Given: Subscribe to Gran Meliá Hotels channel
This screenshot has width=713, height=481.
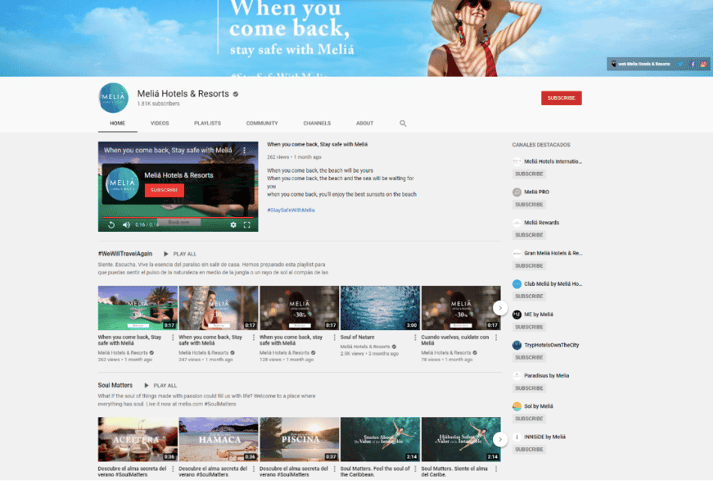Looking at the screenshot, I should pos(529,266).
